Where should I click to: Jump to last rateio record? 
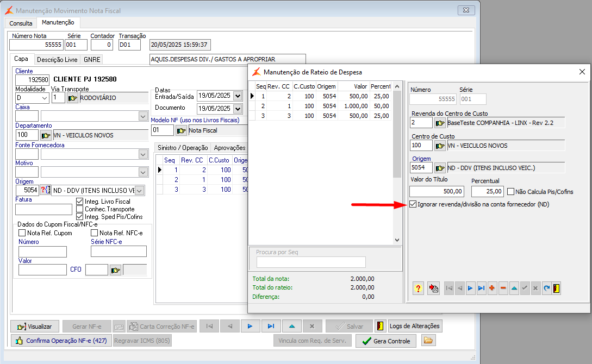click(482, 288)
